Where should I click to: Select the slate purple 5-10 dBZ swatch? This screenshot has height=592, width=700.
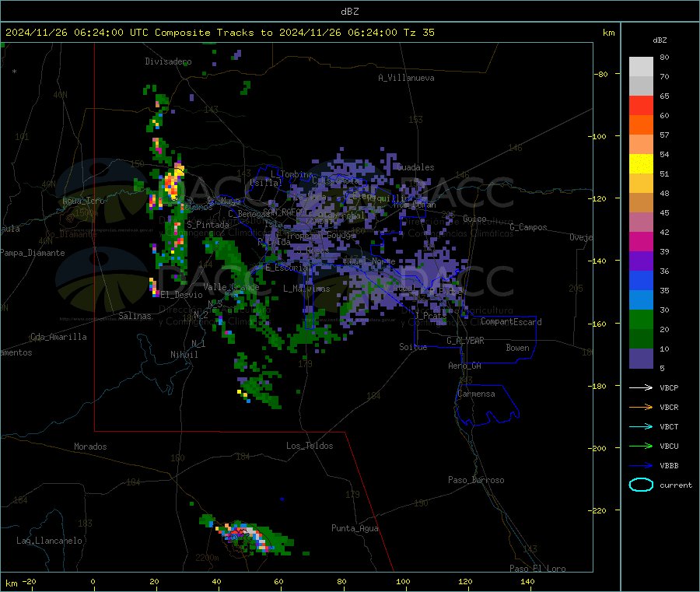point(641,359)
